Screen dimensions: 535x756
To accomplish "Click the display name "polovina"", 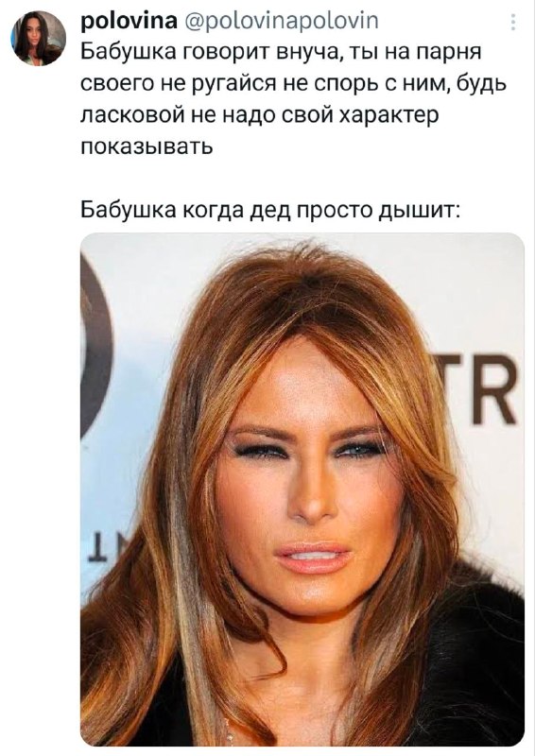I will tap(129, 22).
